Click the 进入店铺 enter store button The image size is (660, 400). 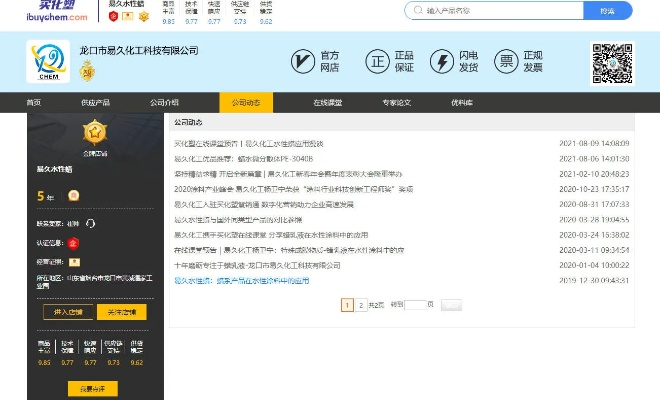pos(67,312)
